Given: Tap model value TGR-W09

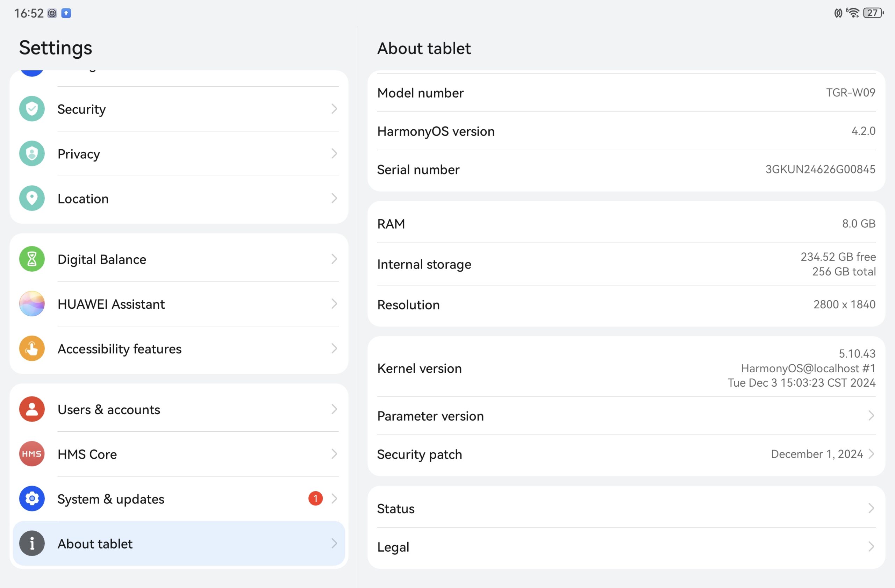Looking at the screenshot, I should tap(851, 93).
